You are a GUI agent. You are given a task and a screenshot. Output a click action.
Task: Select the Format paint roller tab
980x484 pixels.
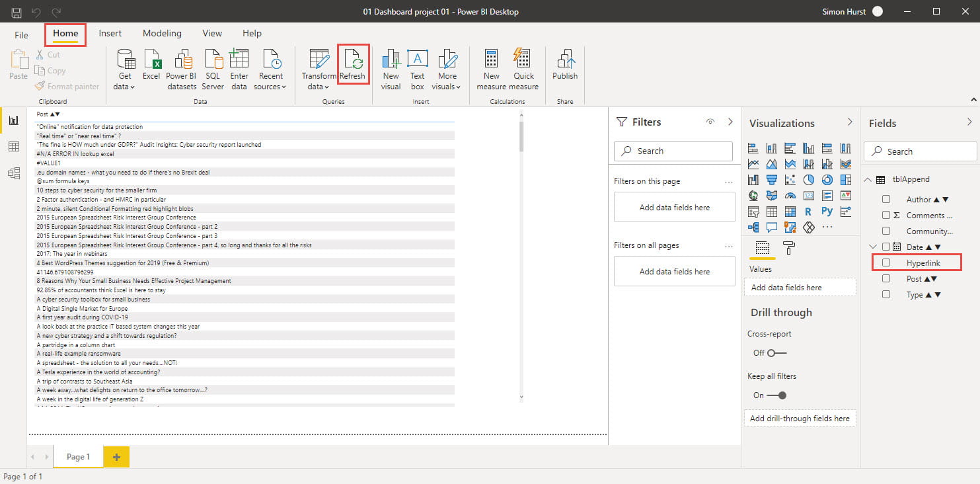(789, 248)
